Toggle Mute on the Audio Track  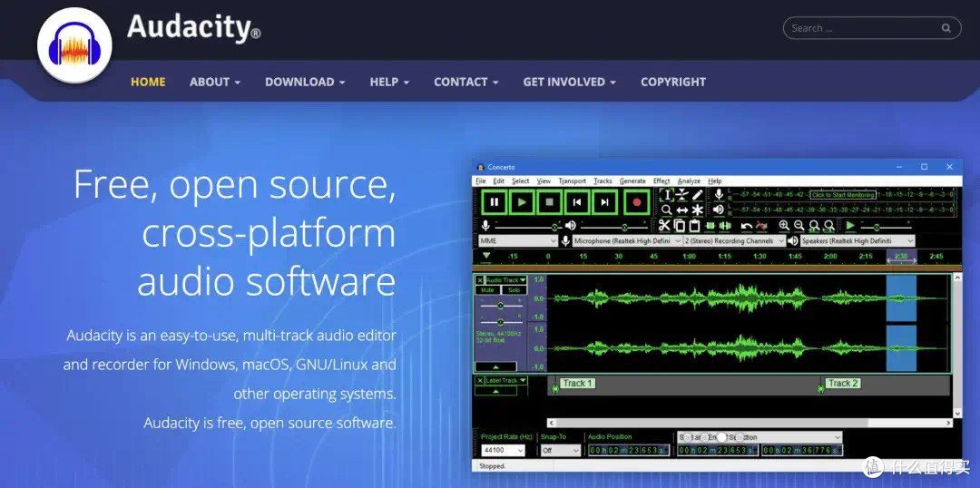point(487,290)
